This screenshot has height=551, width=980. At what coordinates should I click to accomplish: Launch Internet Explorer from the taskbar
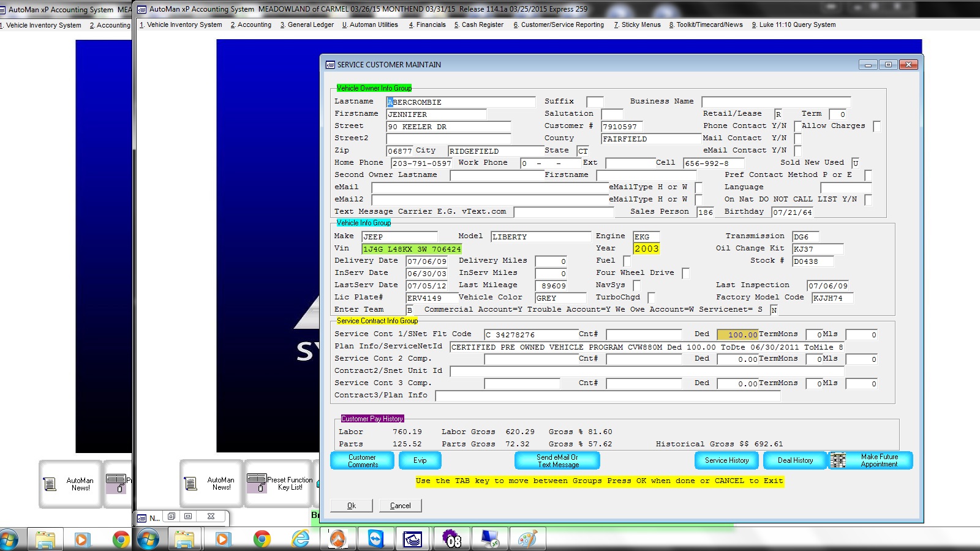point(300,539)
